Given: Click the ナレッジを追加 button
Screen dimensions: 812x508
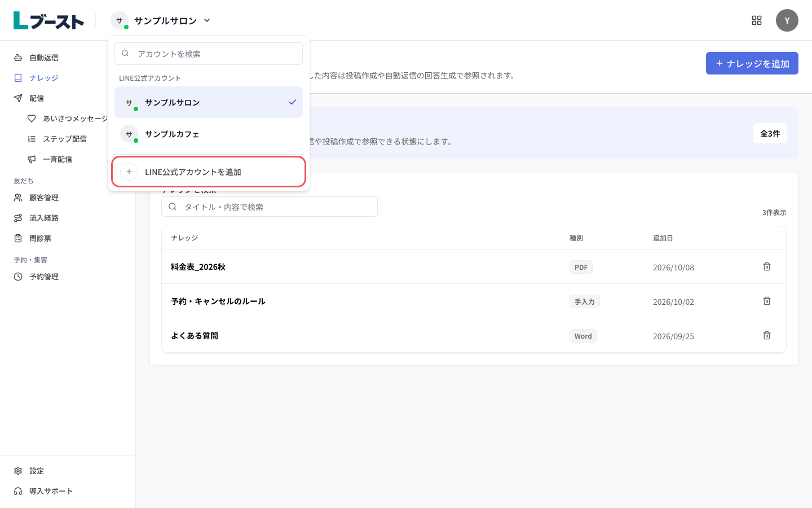Looking at the screenshot, I should pos(752,63).
